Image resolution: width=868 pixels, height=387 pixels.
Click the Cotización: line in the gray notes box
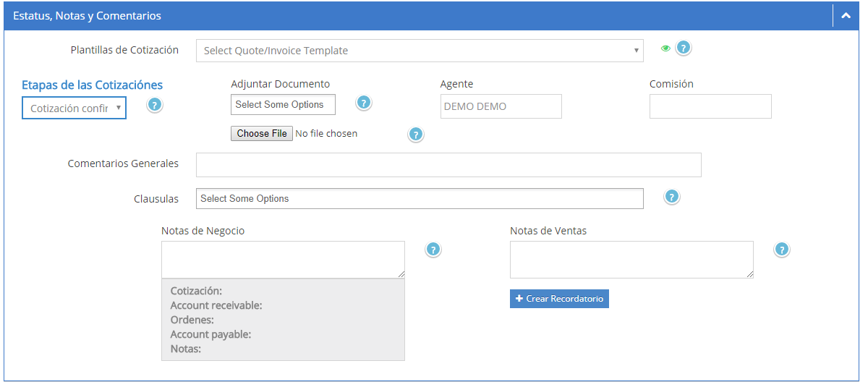click(x=196, y=291)
